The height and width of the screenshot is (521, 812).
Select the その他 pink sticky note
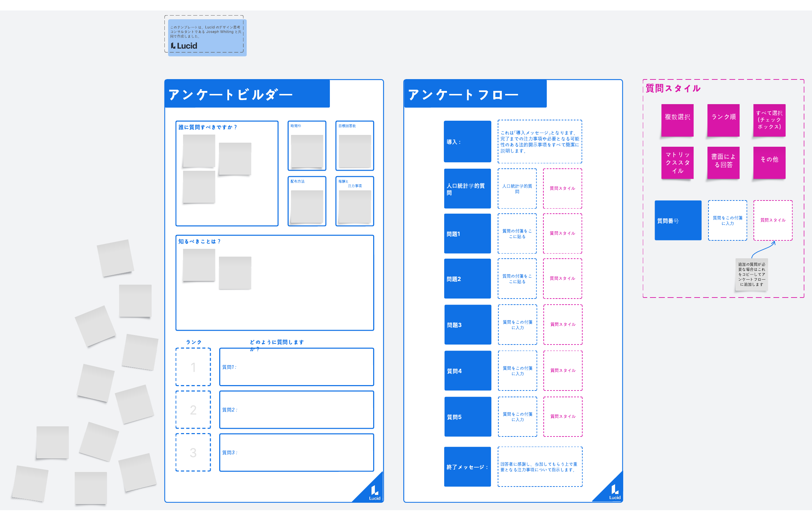(769, 163)
